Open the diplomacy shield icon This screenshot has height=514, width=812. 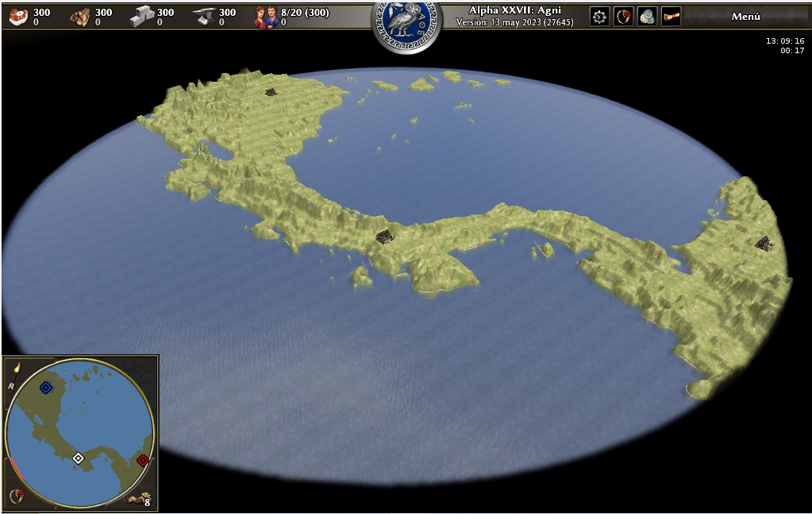pyautogui.click(x=623, y=17)
